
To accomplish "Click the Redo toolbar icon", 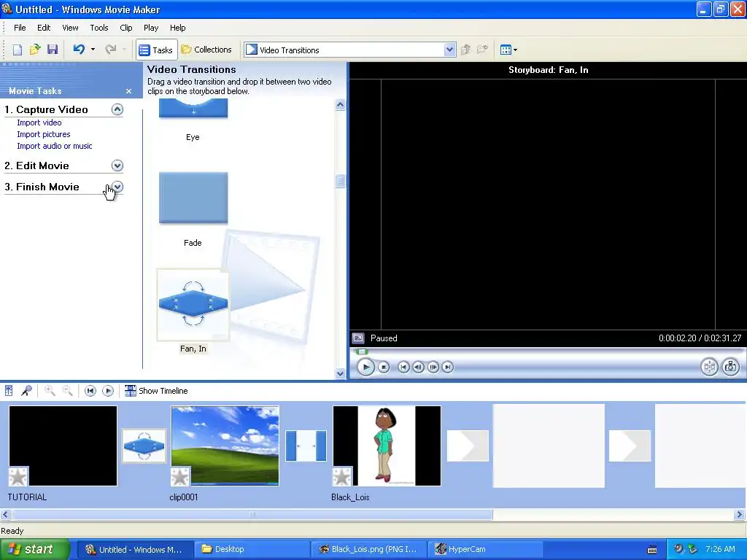I will click(111, 50).
